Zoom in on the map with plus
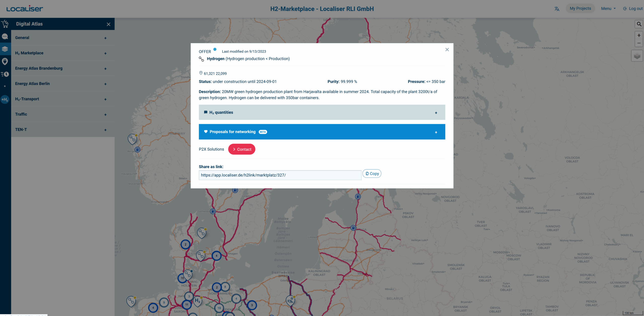The width and height of the screenshot is (644, 316). pos(639,35)
